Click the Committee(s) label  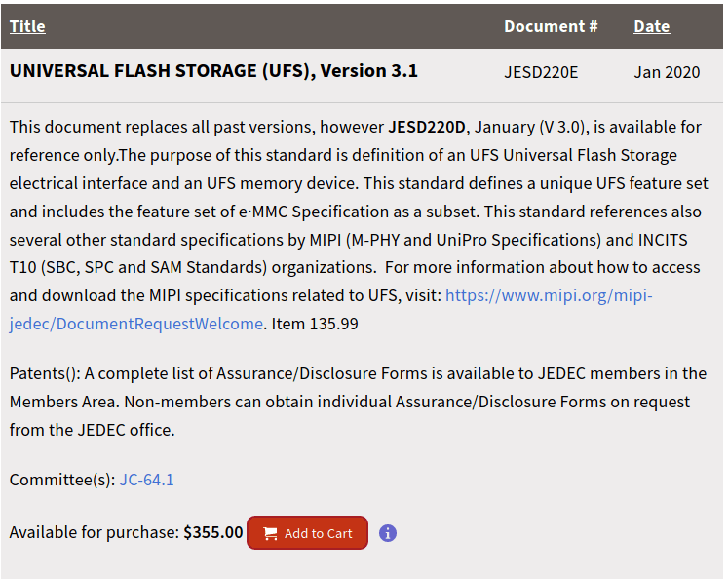[x=62, y=480]
